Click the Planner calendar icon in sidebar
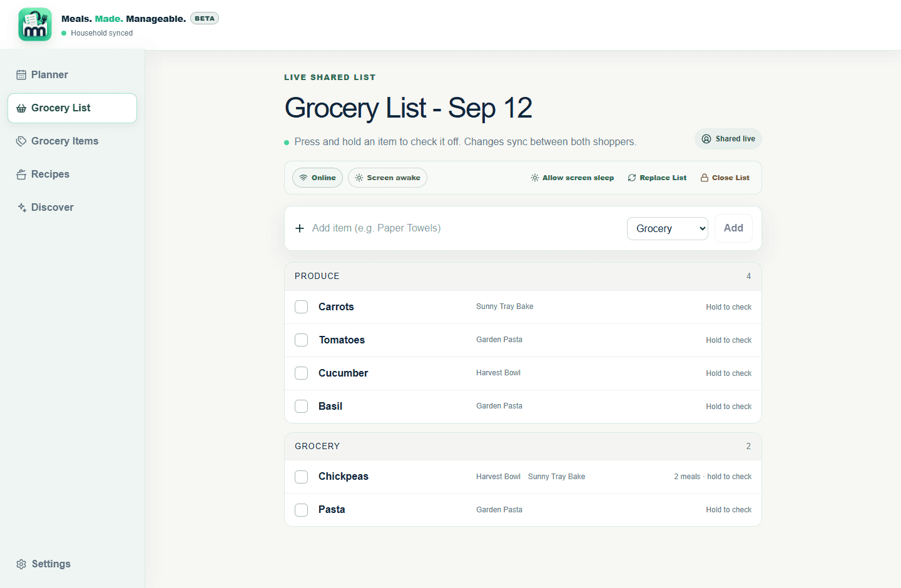This screenshot has width=901, height=588. coord(21,75)
